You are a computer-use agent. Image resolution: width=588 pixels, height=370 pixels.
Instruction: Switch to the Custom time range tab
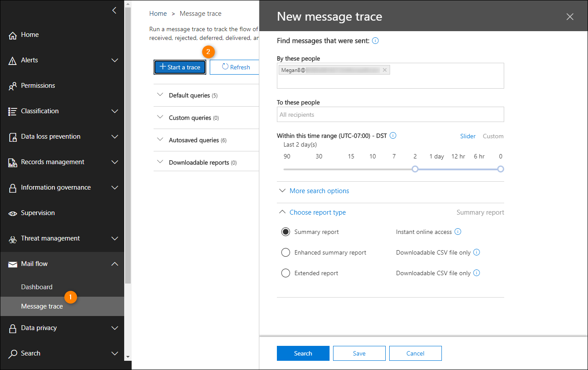[x=493, y=136]
